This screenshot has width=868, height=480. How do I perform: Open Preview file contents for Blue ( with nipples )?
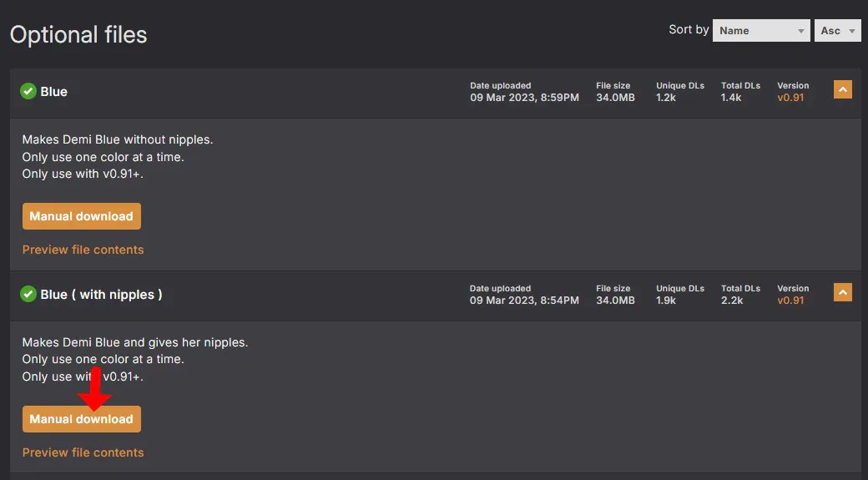tap(83, 452)
